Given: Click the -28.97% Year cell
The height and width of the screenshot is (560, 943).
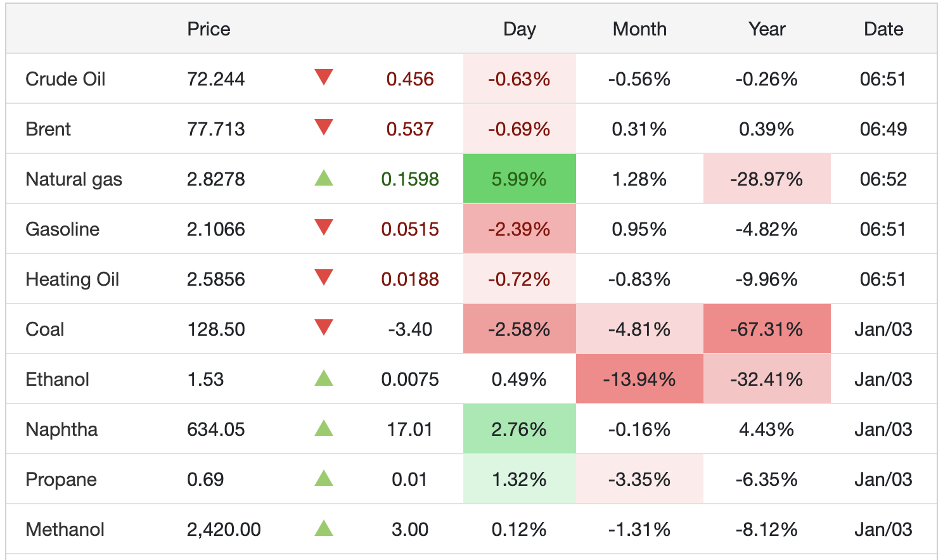Looking at the screenshot, I should click(x=767, y=179).
